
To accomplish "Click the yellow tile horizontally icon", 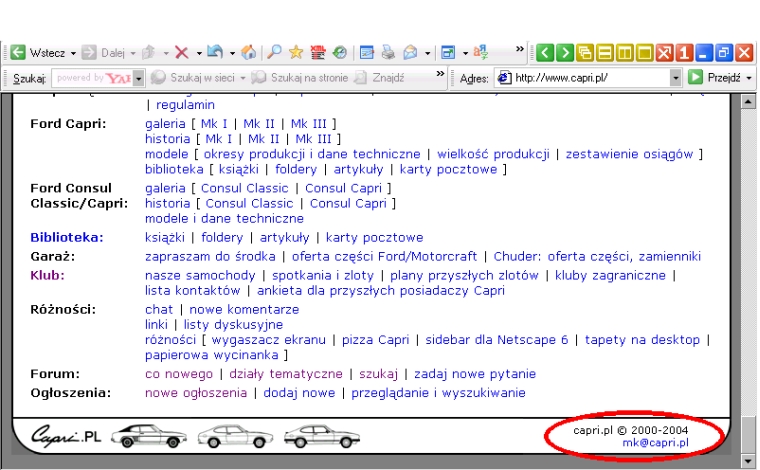I will tap(605, 52).
